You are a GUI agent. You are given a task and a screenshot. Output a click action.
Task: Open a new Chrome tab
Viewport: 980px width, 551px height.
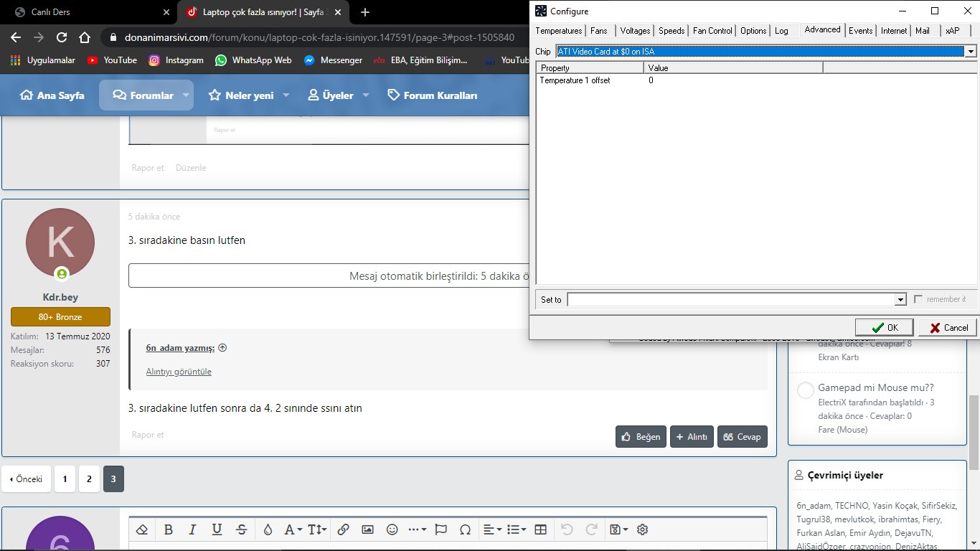click(365, 12)
